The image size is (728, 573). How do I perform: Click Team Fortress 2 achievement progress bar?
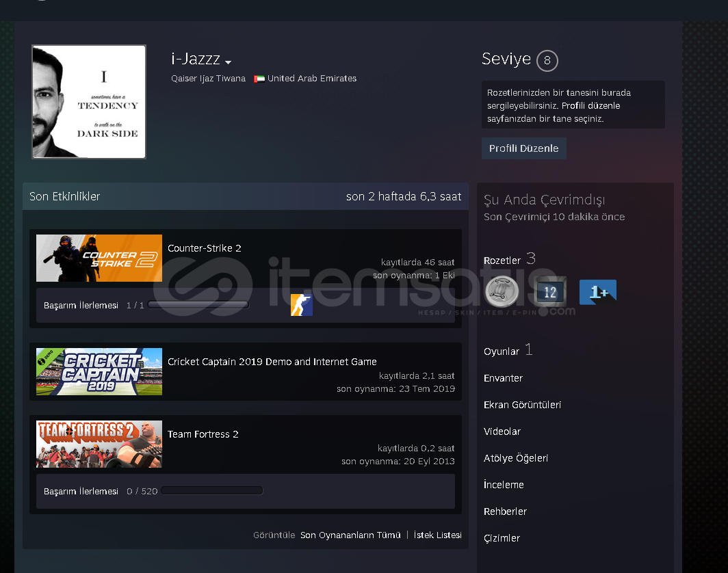coord(211,490)
